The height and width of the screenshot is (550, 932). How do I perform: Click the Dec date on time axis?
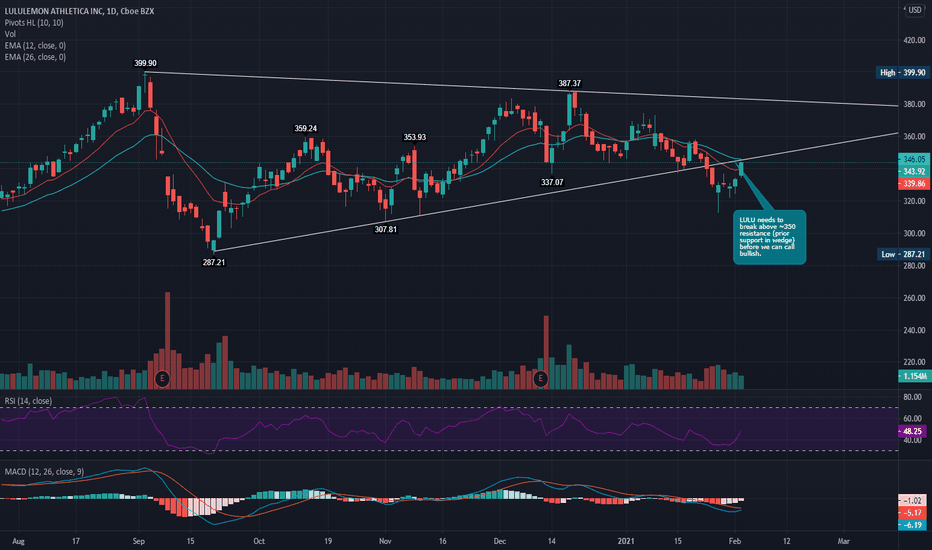pos(499,541)
